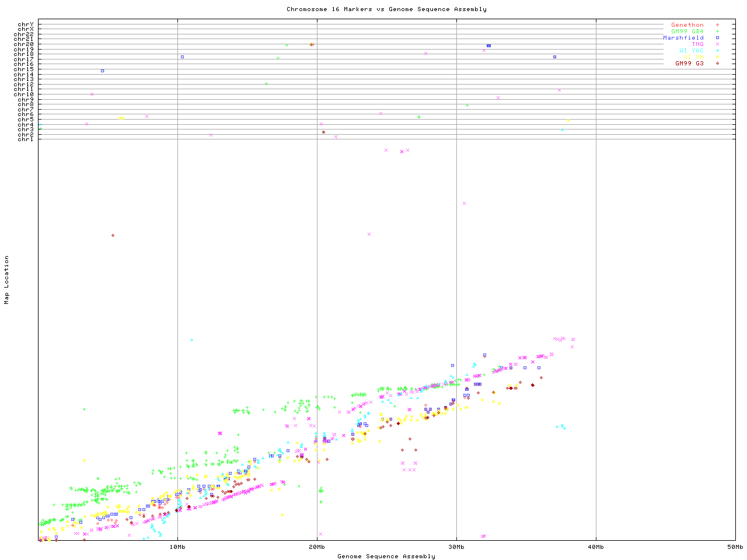Viewport: 747px width, 560px height.
Task: Click the 50Mb x-axis tick label
Action: pyautogui.click(x=735, y=547)
